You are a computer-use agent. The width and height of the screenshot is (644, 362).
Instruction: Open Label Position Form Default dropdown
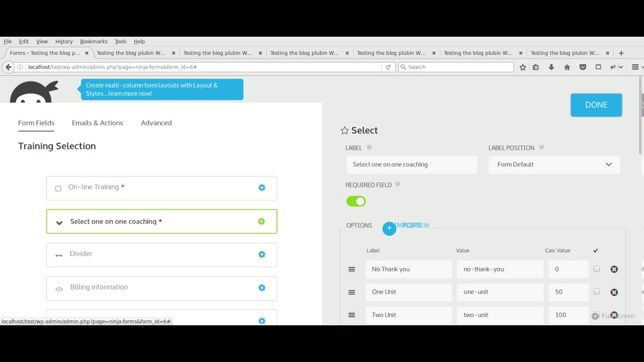click(554, 165)
